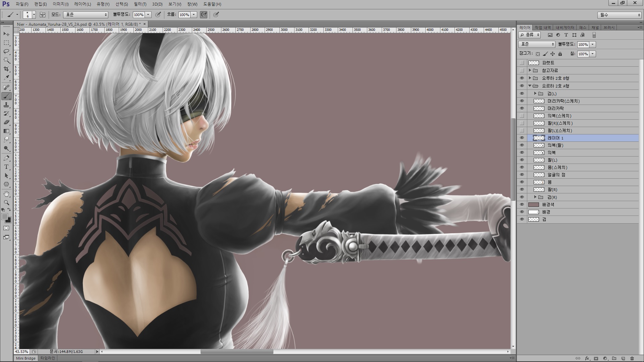644x362 pixels.
Task: Open the Mini Bridge panel
Action: (x=26, y=358)
